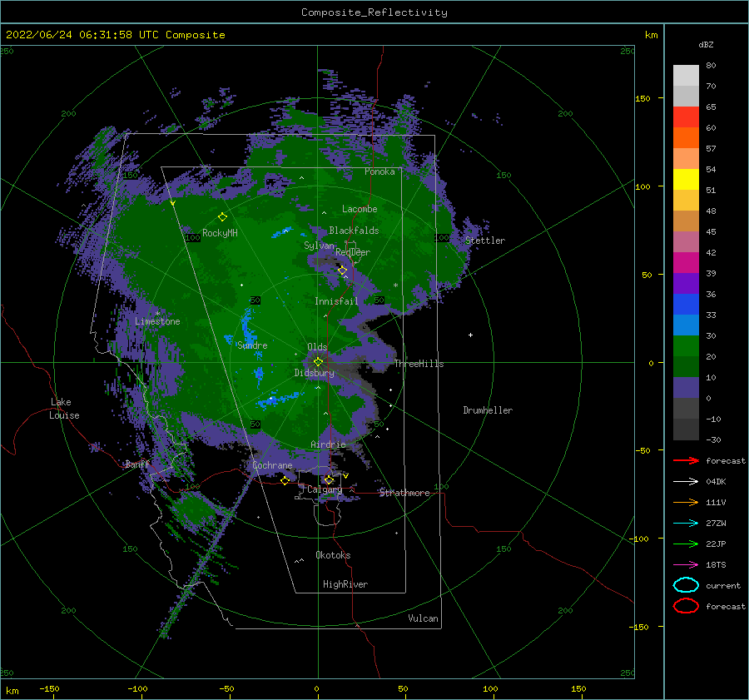
Task: Click the slate purple 0–10 dBZ swatch
Action: pos(686,387)
